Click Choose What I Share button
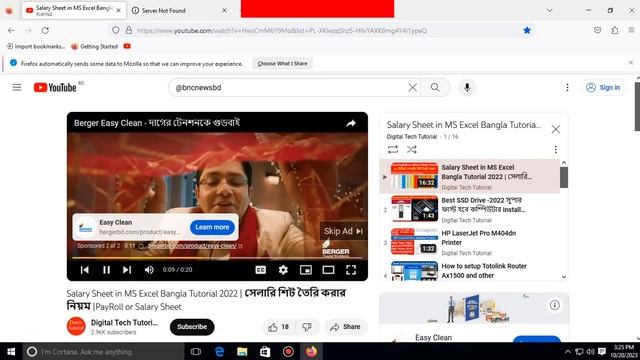The width and height of the screenshot is (640, 360). (x=282, y=64)
